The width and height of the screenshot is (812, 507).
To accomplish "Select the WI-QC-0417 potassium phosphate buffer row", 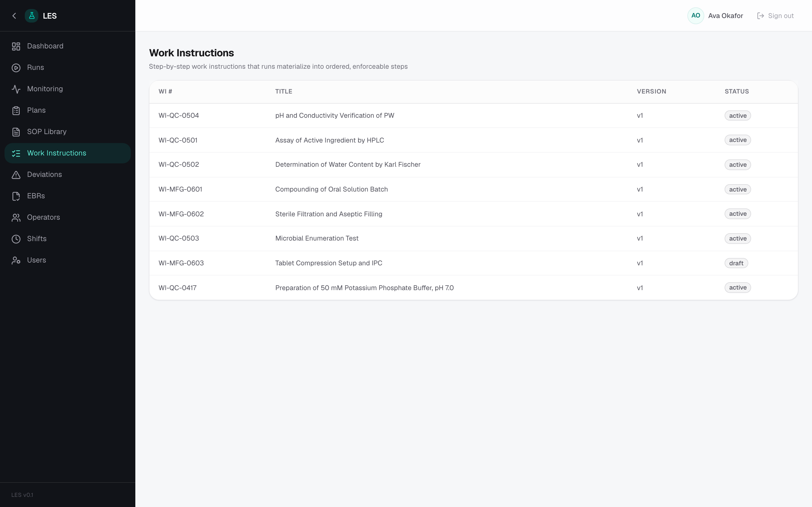I will [x=473, y=288].
